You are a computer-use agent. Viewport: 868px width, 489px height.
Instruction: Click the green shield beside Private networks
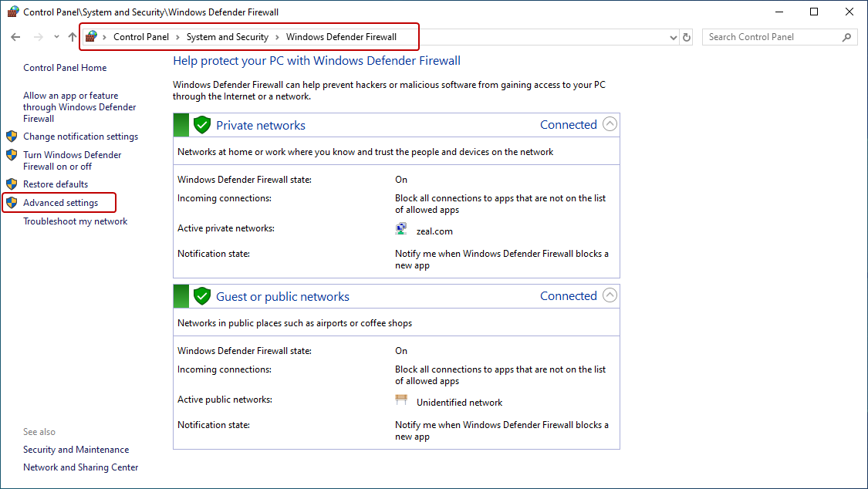point(202,125)
